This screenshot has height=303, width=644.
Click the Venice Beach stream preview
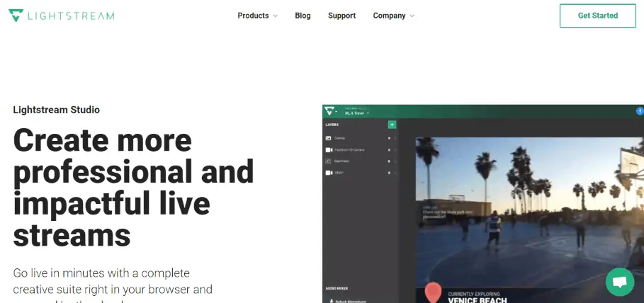tap(530, 220)
